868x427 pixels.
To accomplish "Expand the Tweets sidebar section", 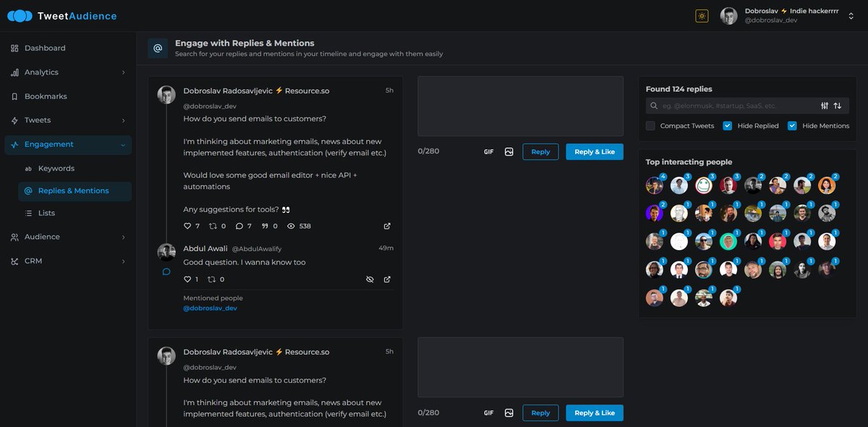I will click(x=68, y=121).
